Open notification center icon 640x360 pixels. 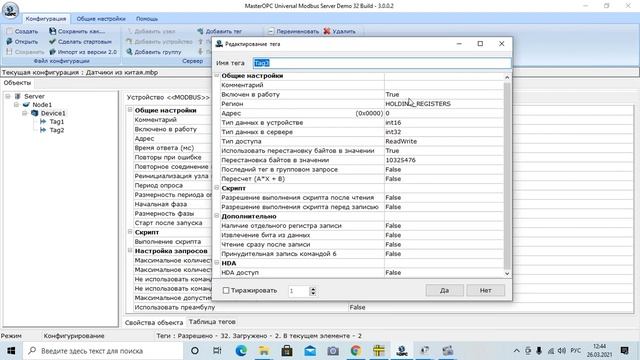tap(624, 351)
